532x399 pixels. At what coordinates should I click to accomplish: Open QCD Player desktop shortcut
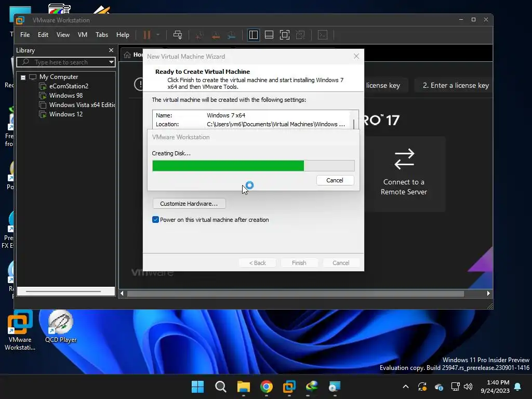coord(61,327)
